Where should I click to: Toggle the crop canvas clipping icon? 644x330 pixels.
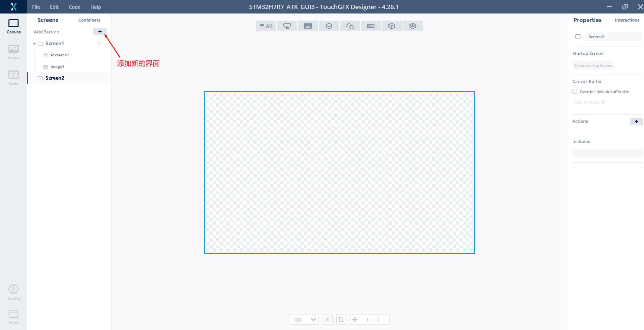(x=341, y=320)
